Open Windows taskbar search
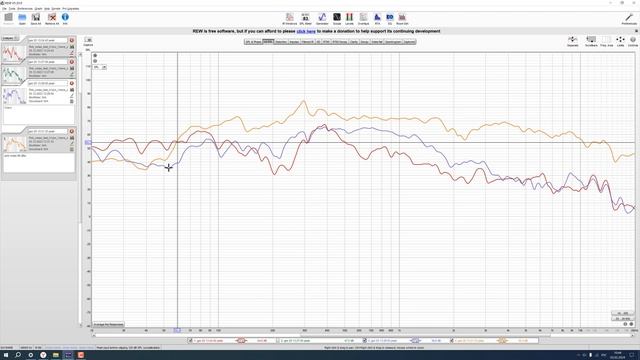 (x=18, y=355)
